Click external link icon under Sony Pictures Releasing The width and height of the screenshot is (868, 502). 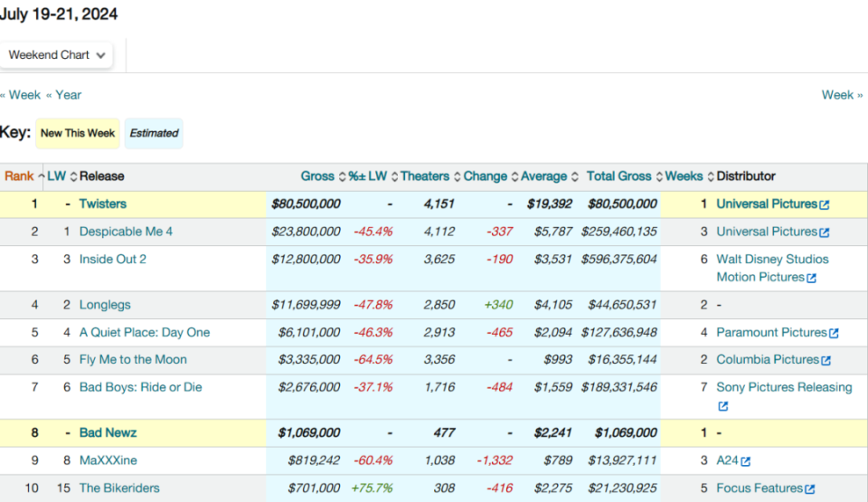(722, 407)
